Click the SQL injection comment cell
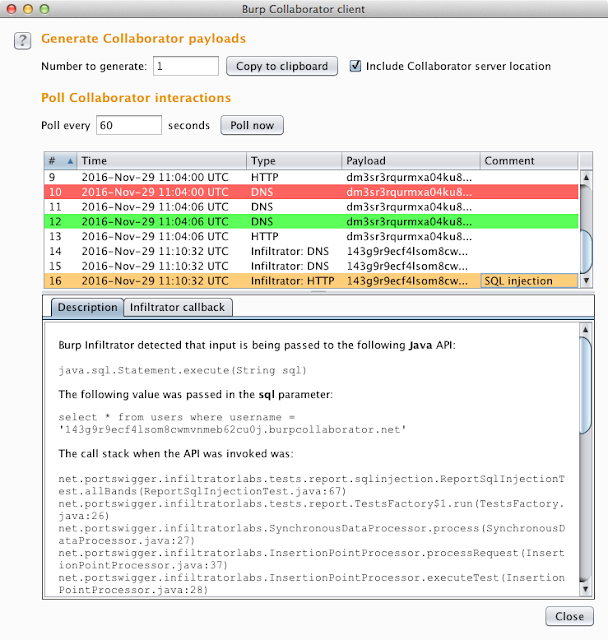Screen dimensions: 608x640 (529, 281)
